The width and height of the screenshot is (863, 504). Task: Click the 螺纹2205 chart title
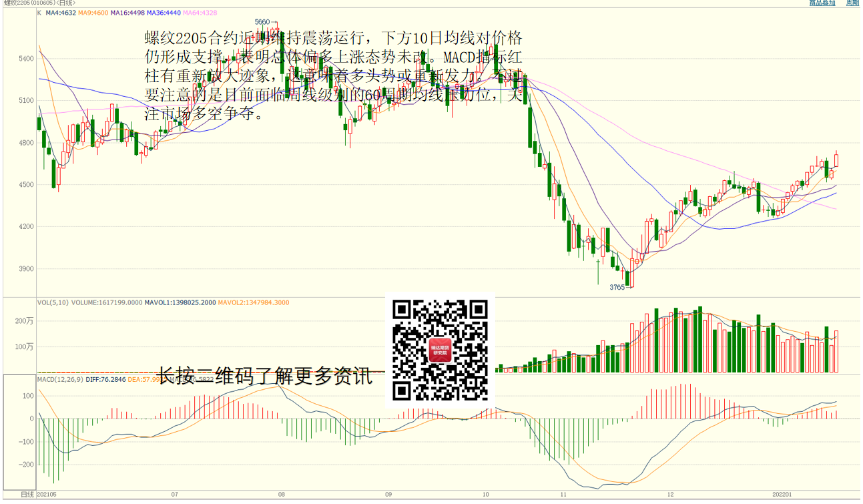[19, 3]
